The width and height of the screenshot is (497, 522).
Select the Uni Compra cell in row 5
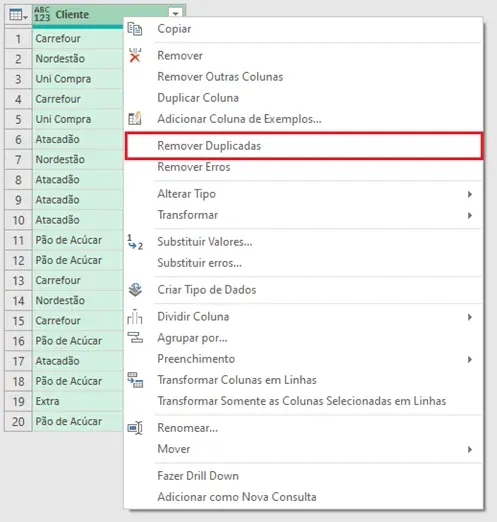(x=78, y=119)
